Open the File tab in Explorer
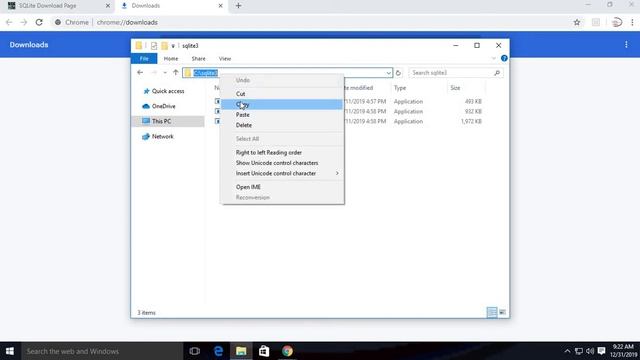Screen dimensions: 640x360 point(144,59)
